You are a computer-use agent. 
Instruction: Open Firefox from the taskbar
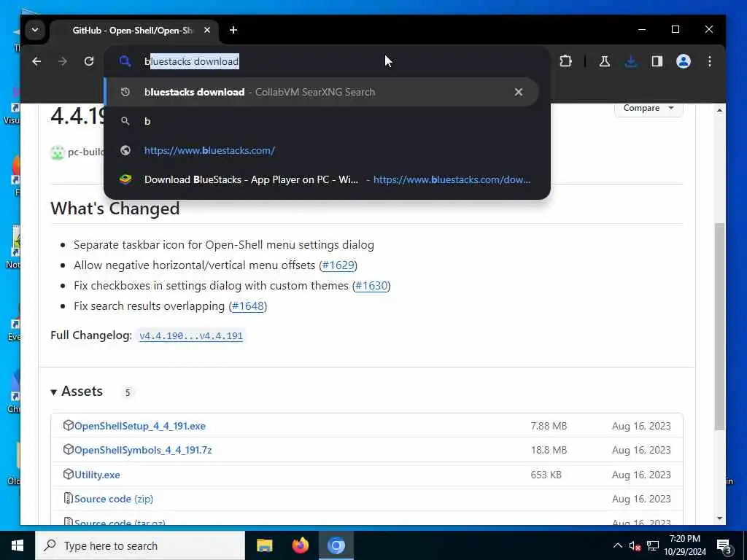click(300, 545)
